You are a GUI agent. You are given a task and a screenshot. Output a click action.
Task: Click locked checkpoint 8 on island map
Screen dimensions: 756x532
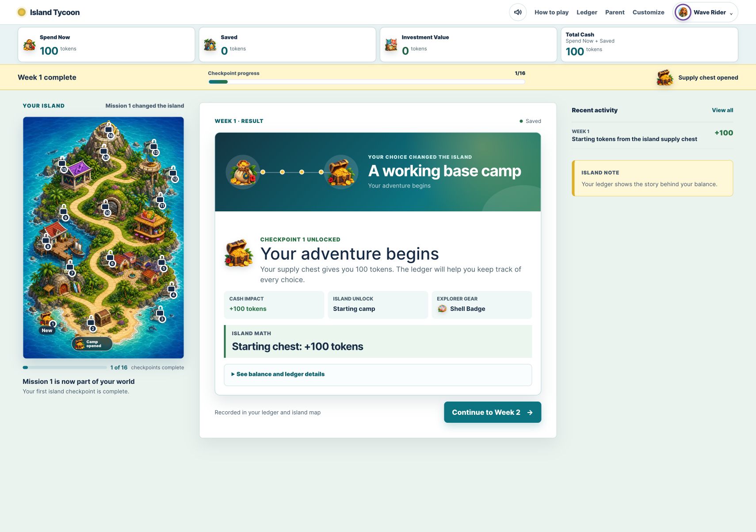[x=46, y=242]
